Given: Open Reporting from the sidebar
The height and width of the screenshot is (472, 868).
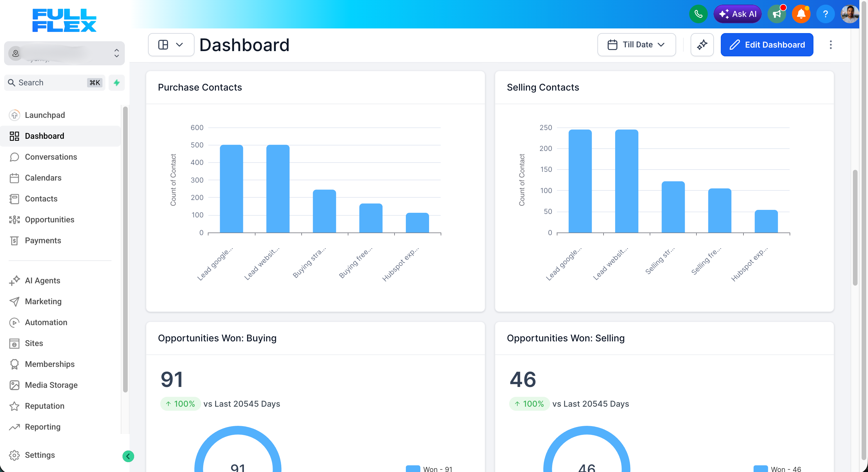Looking at the screenshot, I should (42, 426).
